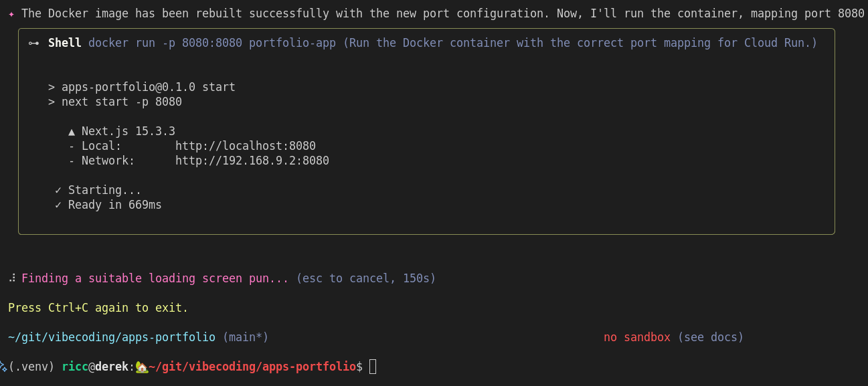Click the pink sparkle icon at top
Screen dimensions: 868x386
point(11,14)
